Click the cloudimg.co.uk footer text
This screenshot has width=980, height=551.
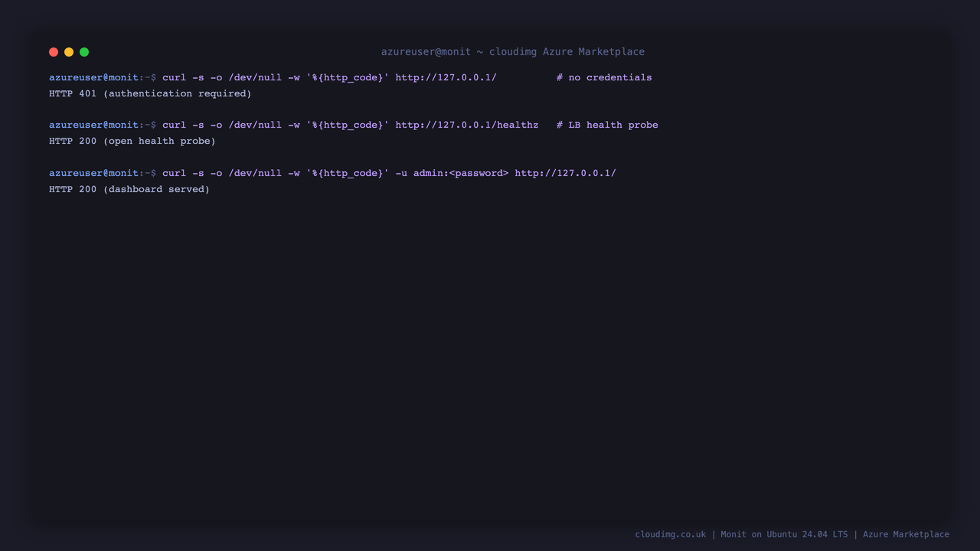point(671,534)
